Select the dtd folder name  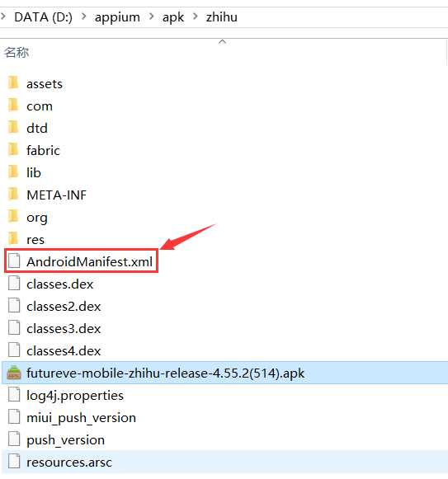37,129
